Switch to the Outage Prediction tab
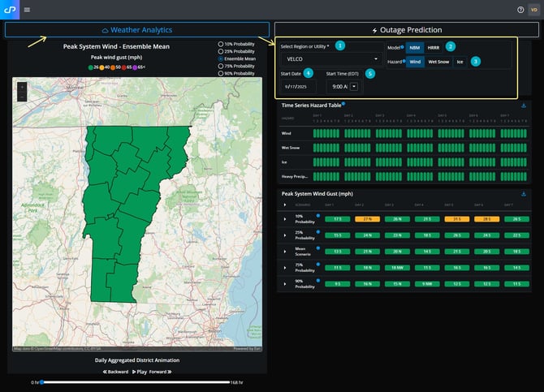Image resolution: width=544 pixels, height=392 pixels. click(x=407, y=30)
